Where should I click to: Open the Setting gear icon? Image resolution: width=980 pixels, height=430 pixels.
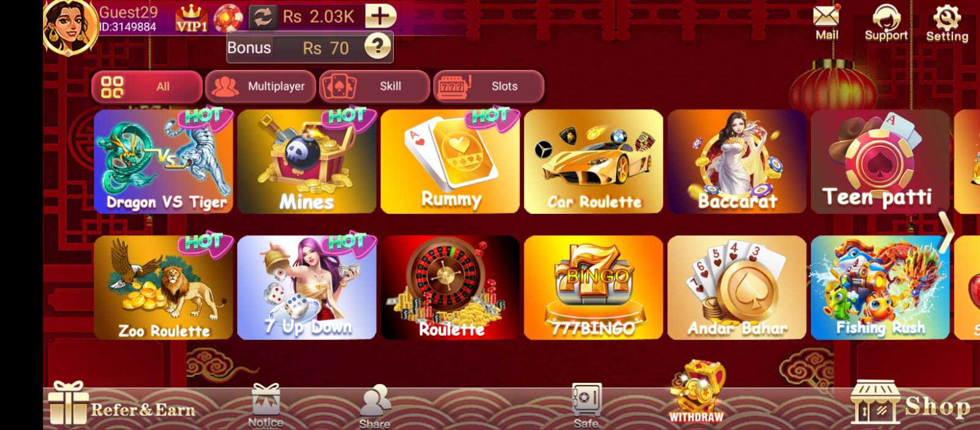point(947,17)
